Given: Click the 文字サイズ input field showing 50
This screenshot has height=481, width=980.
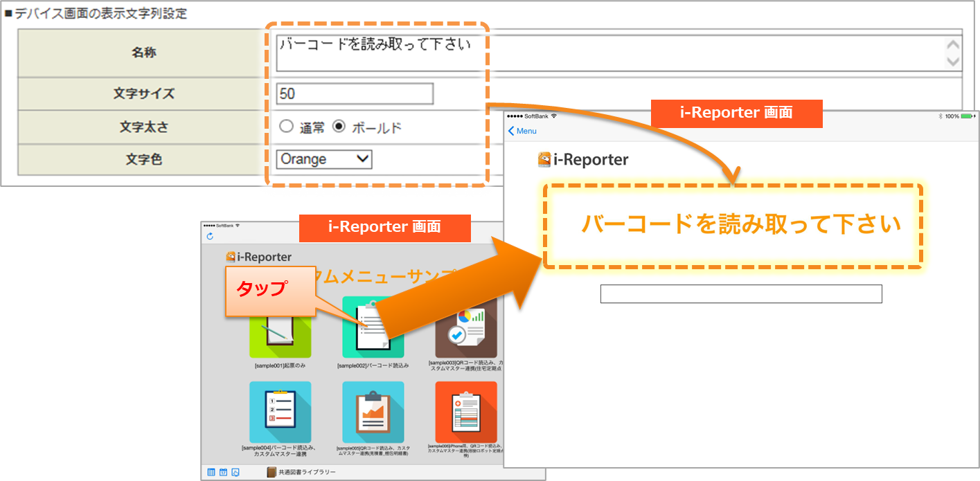Looking at the screenshot, I should [354, 93].
